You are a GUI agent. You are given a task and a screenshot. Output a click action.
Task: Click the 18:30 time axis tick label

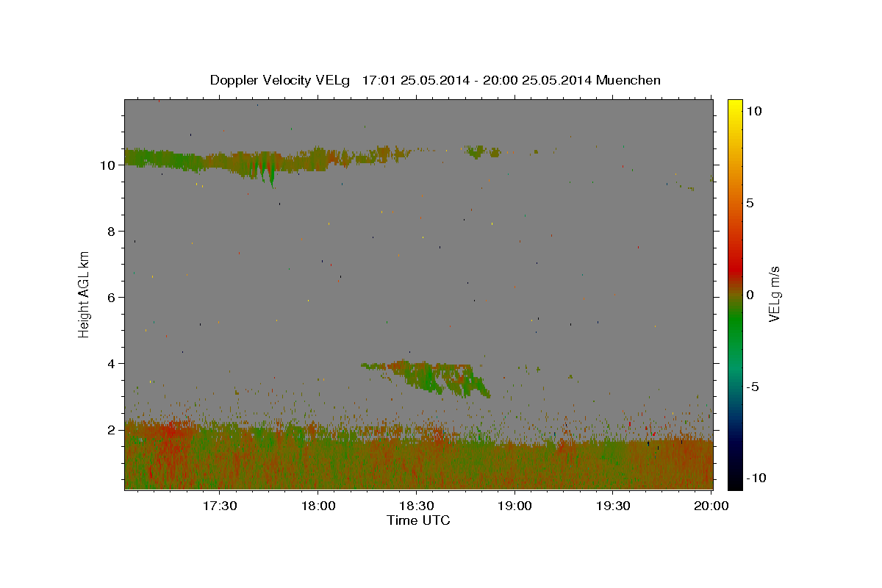[x=417, y=506]
